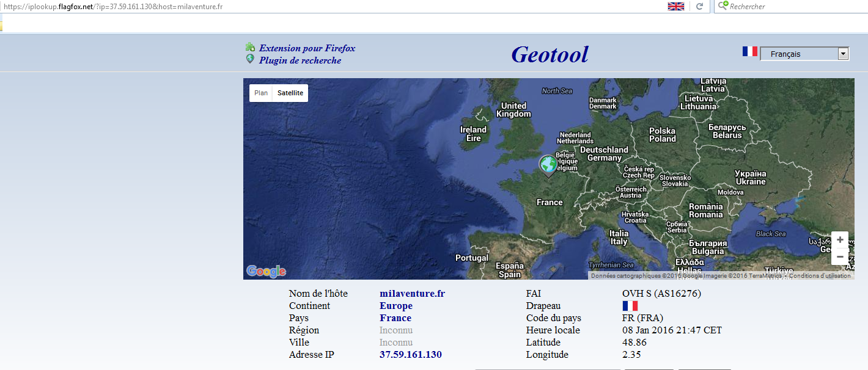Click the FR (FRA) country code text
This screenshot has width=868, height=370.
642,318
